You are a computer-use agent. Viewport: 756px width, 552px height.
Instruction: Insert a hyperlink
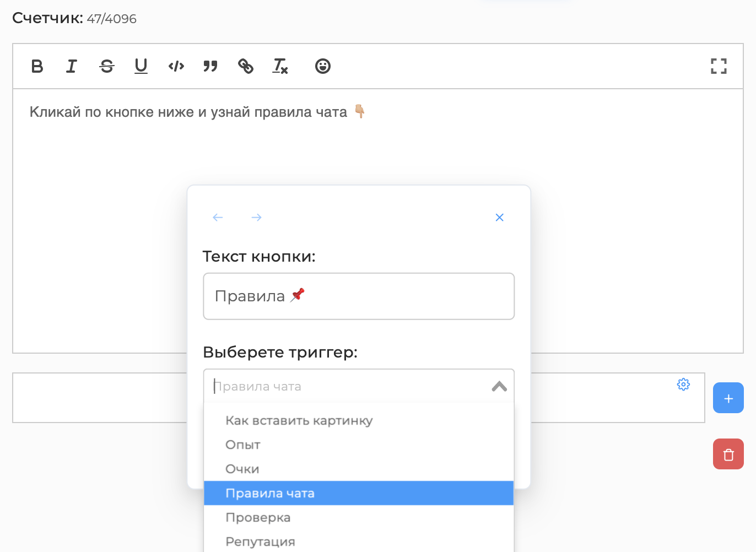246,66
